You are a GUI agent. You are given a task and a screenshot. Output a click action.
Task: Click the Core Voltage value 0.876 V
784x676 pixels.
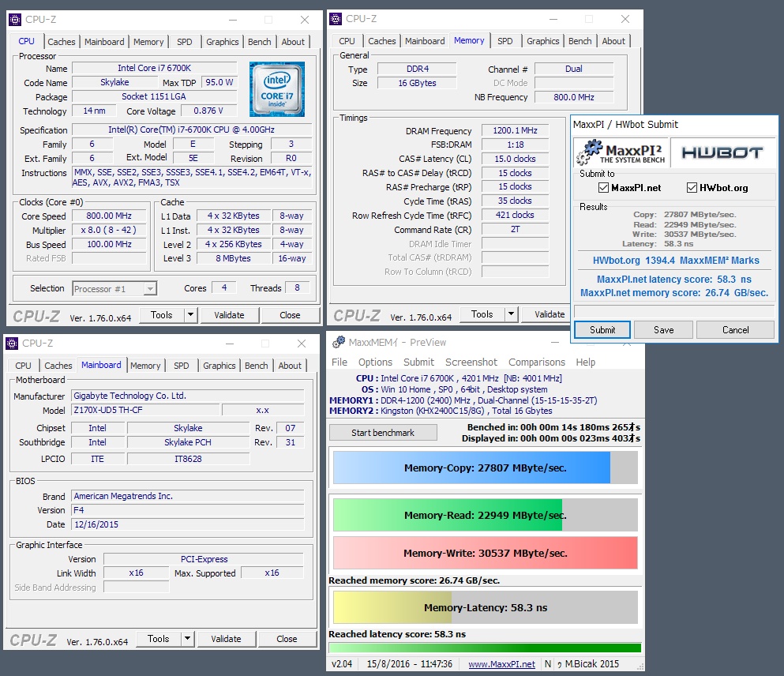(x=208, y=111)
